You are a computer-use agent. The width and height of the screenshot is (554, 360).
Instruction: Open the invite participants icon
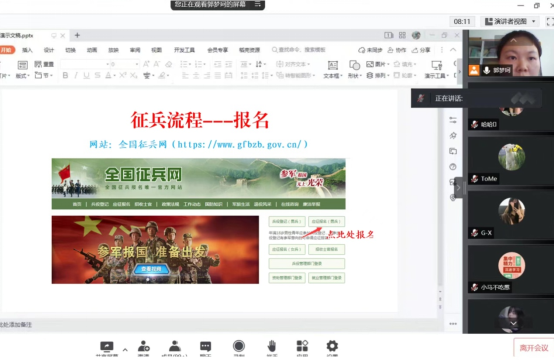click(x=143, y=347)
